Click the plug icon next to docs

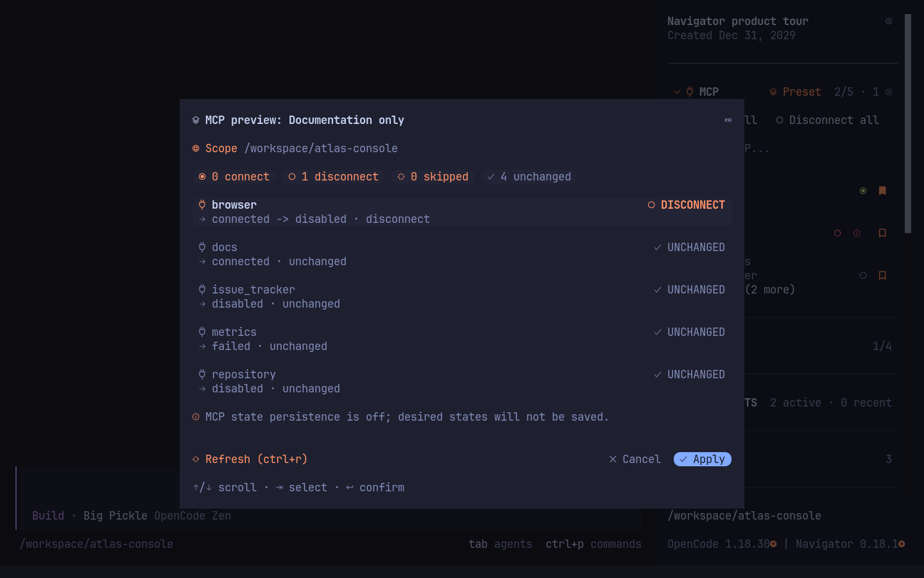(x=202, y=247)
